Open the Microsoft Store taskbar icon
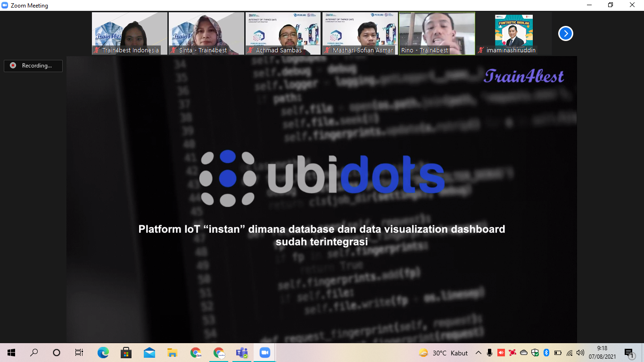The image size is (644, 362). tap(126, 353)
